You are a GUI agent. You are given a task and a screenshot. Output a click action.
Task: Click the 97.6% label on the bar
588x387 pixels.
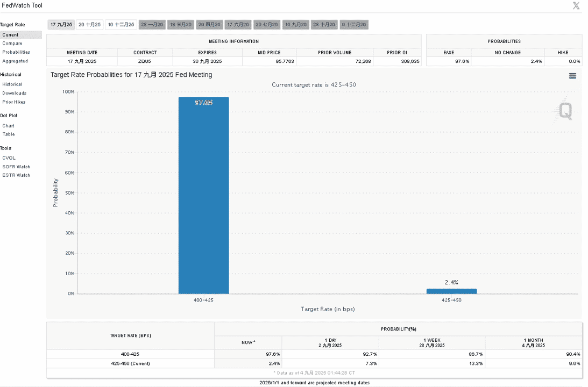[204, 103]
